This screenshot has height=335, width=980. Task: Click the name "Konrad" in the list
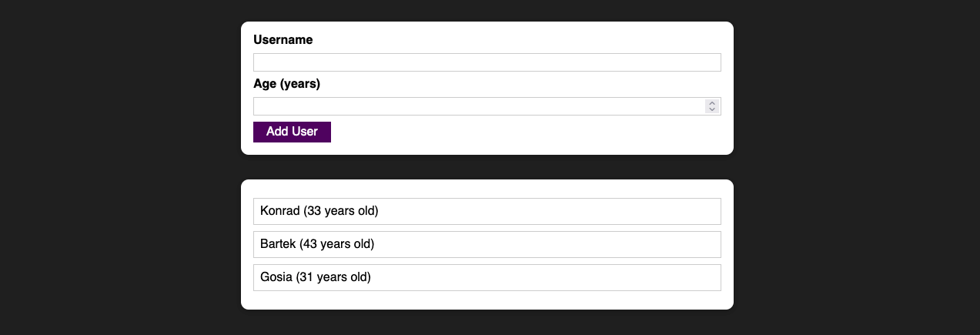coord(279,211)
